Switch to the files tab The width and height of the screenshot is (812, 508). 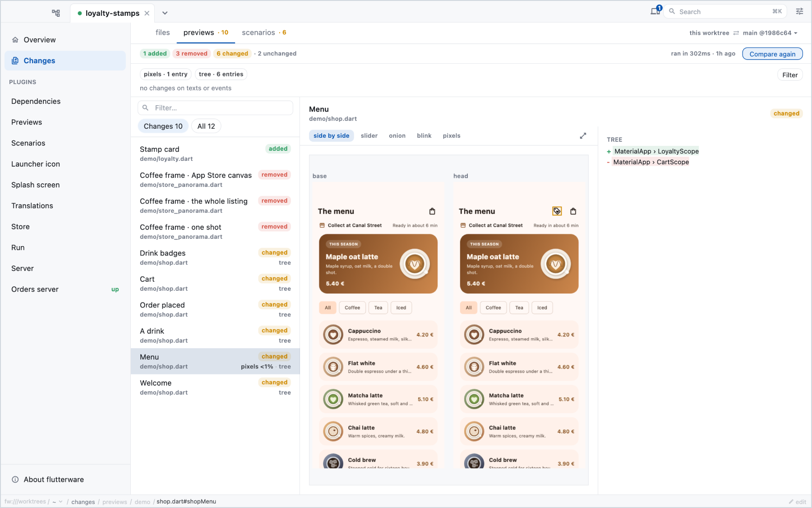coord(162,33)
